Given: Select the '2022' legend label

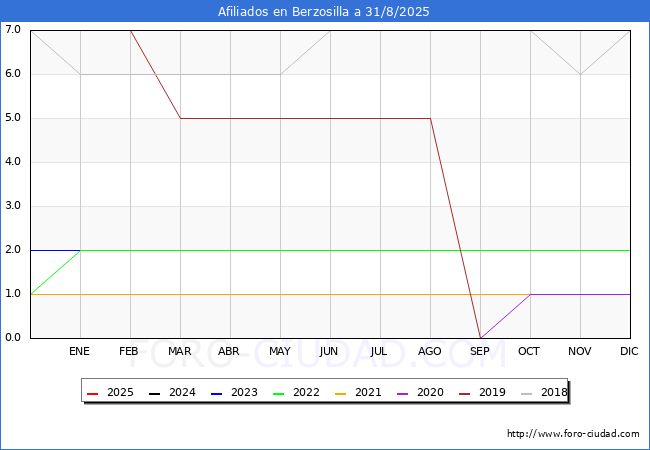Looking at the screenshot, I should 306,392.
